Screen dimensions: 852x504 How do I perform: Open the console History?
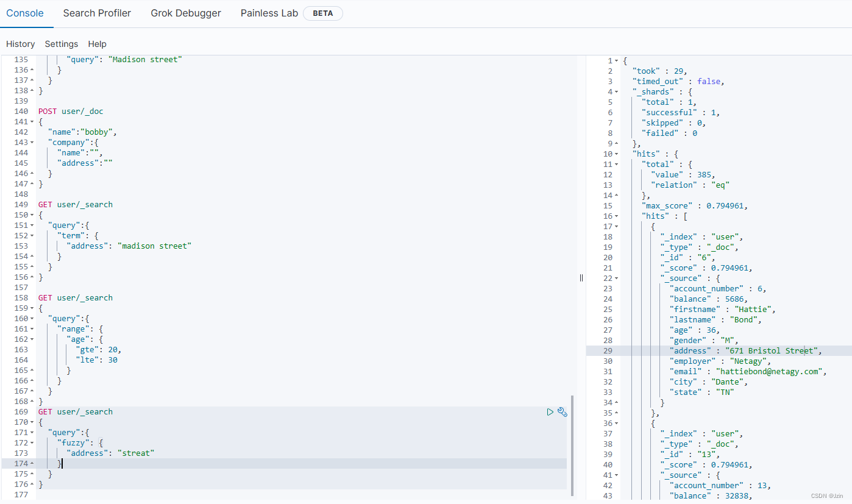(21, 44)
